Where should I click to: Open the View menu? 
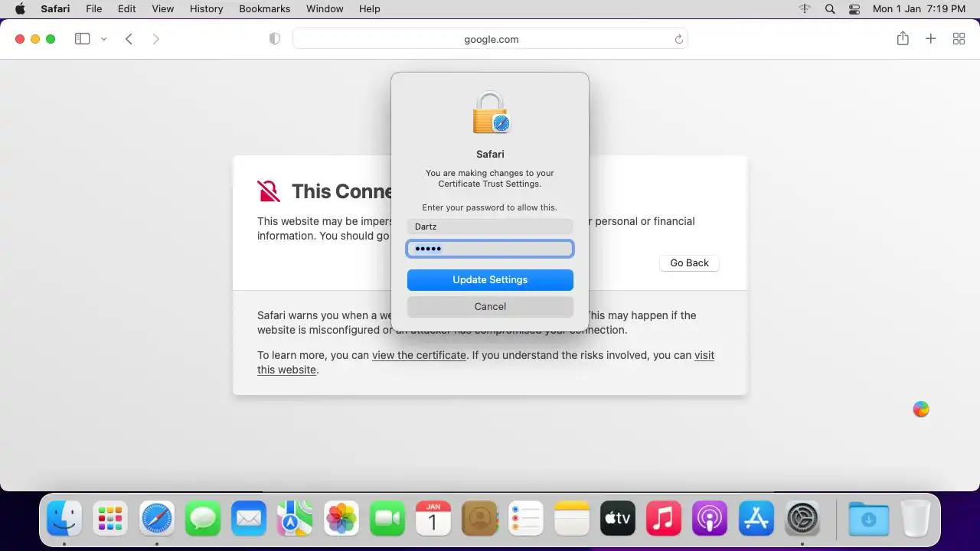coord(163,9)
